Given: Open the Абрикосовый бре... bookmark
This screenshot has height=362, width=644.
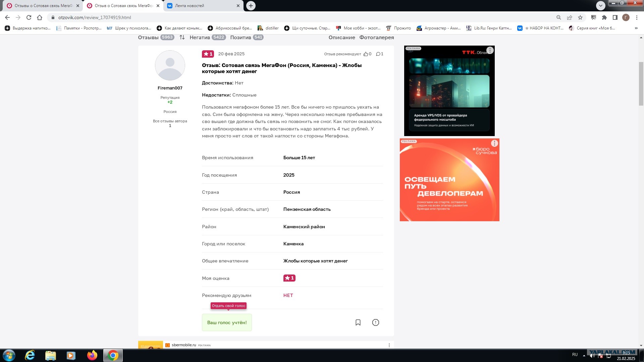Looking at the screenshot, I should [x=230, y=28].
